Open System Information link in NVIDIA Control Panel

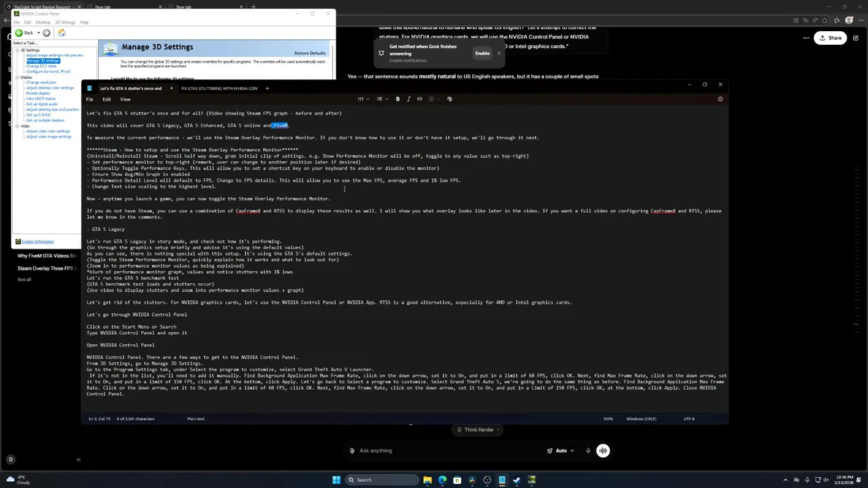pos(37,241)
